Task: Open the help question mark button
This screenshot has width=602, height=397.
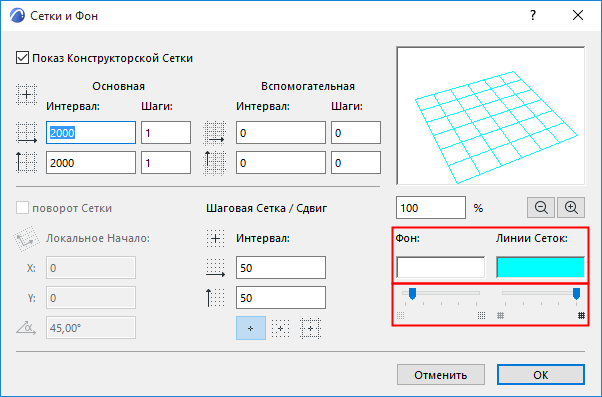Action: pos(533,15)
